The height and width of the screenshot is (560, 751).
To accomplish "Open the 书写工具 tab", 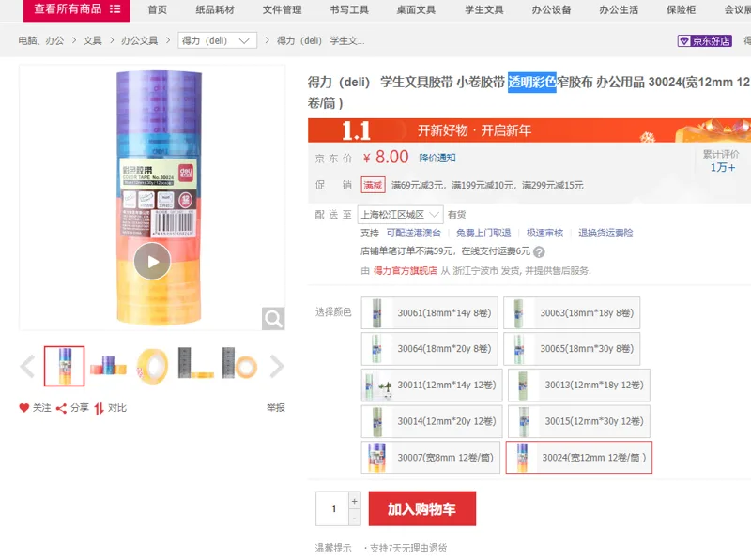I will click(x=349, y=9).
